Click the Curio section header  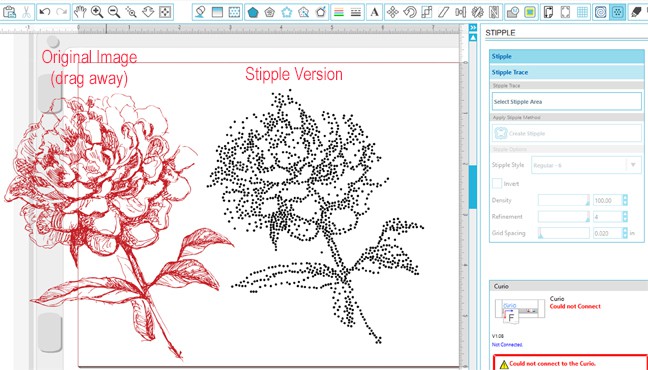click(569, 286)
